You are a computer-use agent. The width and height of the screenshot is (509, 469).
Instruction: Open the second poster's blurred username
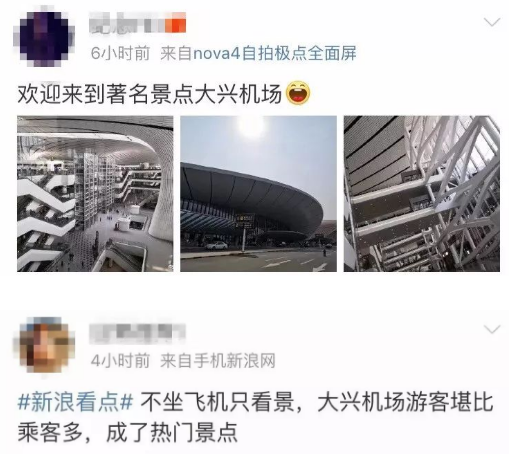137,333
